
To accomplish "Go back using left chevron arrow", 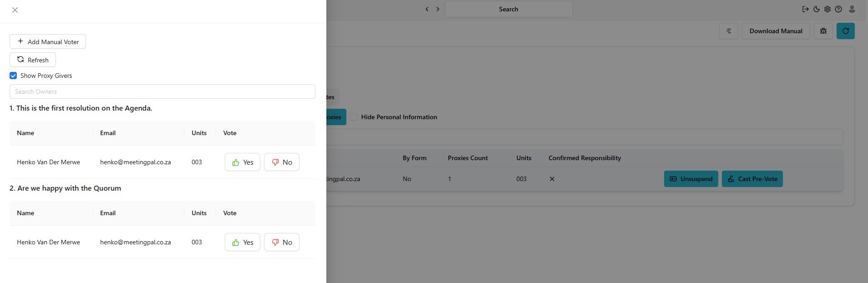I will click(x=426, y=9).
